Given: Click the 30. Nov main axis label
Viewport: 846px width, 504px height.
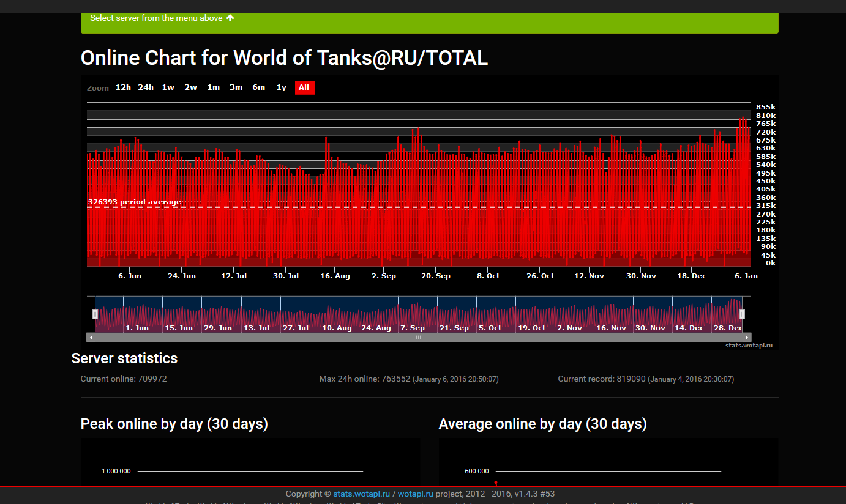Looking at the screenshot, I should point(641,276).
